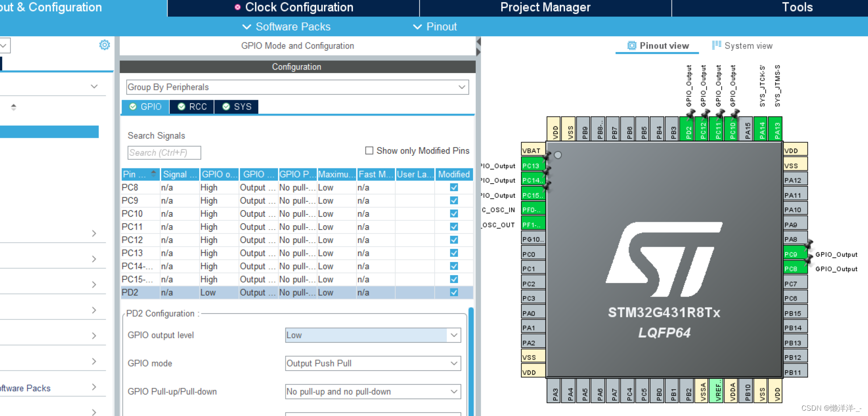
Task: Open the partially hidden dropdown at top left
Action: pyautogui.click(x=5, y=45)
